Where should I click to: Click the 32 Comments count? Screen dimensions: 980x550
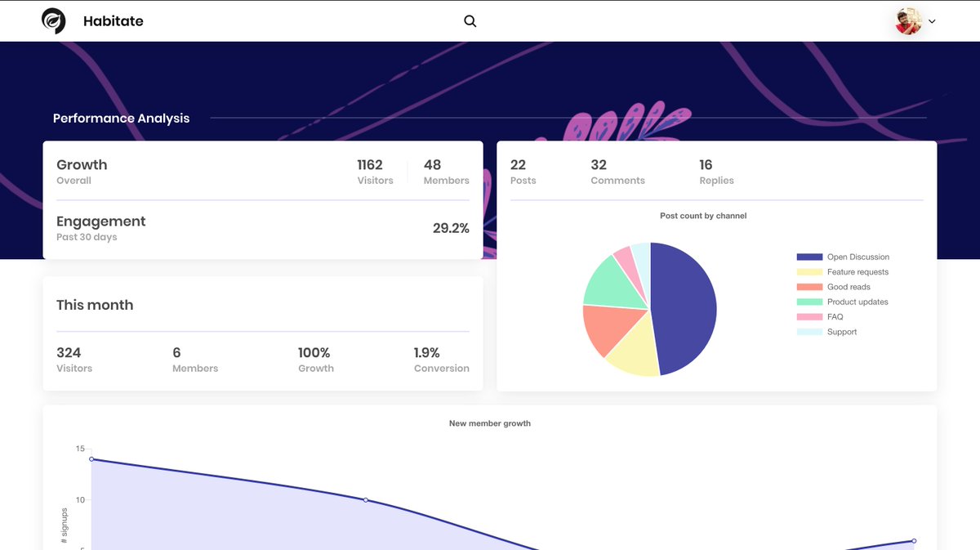point(599,165)
